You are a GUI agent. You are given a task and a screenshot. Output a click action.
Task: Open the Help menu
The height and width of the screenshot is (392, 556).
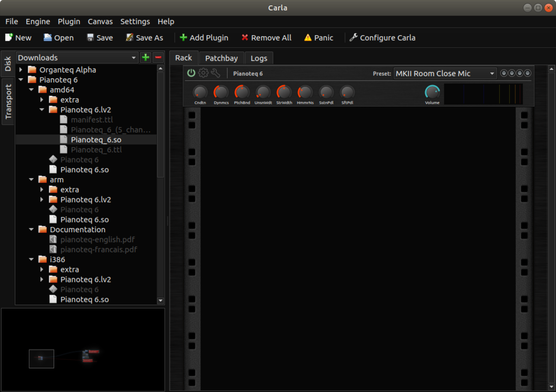(166, 22)
